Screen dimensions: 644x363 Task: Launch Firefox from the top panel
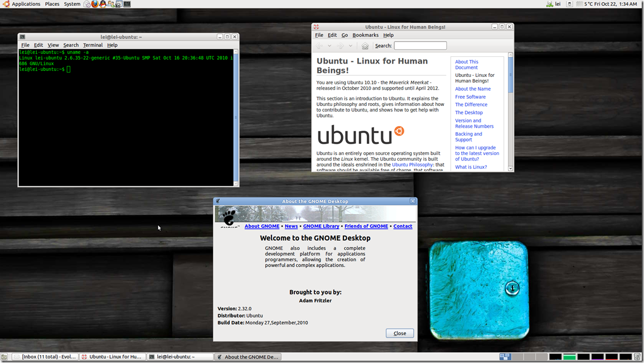click(x=95, y=4)
